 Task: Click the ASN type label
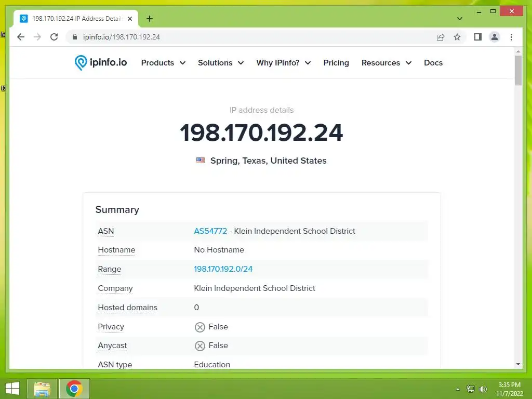[x=115, y=365]
